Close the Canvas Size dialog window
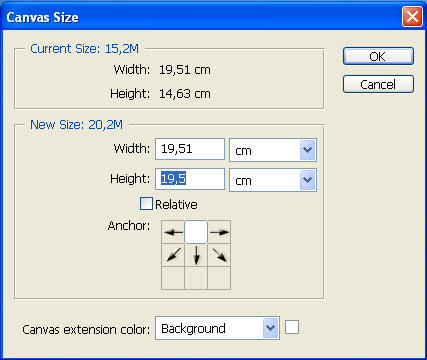The height and width of the screenshot is (360, 427). 412,16
